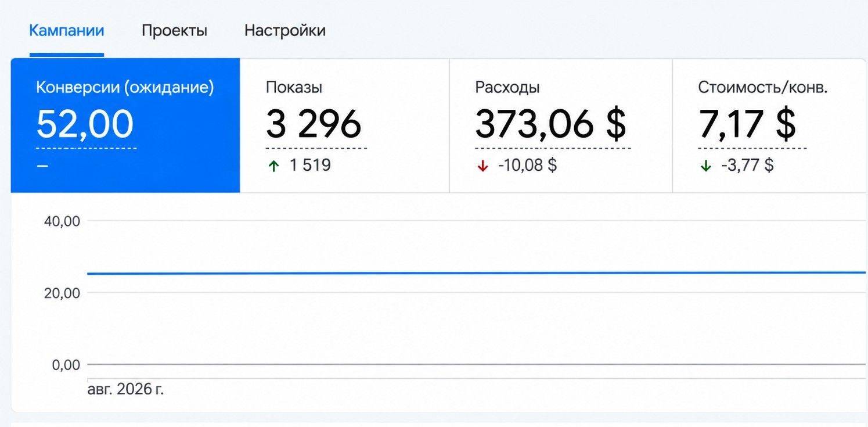Select the Конверсии (ожидание) metric card
The width and height of the screenshot is (868, 427).
click(125, 125)
